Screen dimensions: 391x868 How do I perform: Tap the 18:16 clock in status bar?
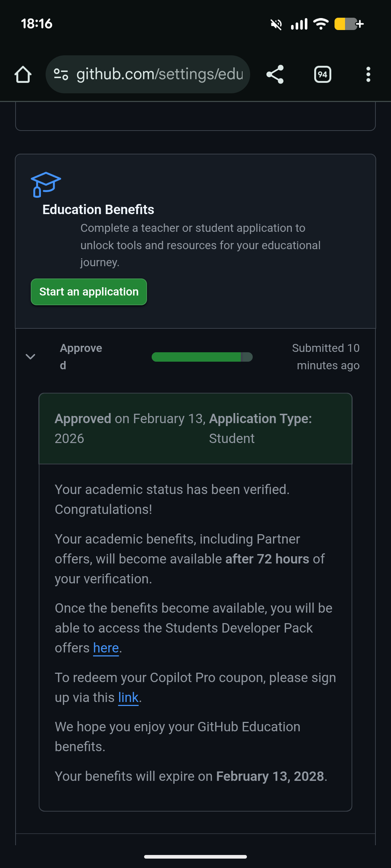click(x=37, y=24)
